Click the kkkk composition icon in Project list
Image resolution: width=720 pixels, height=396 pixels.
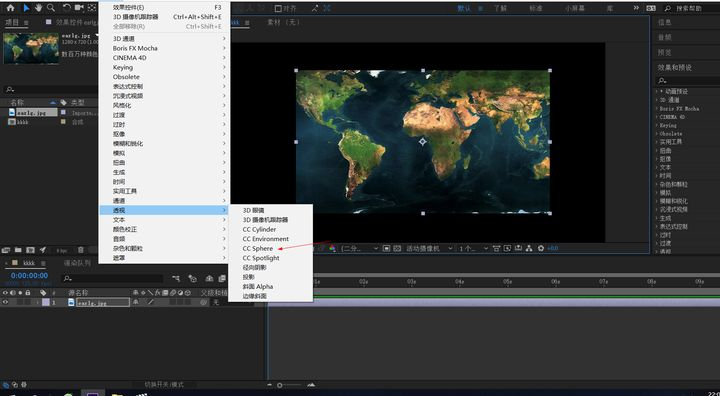(x=12, y=122)
